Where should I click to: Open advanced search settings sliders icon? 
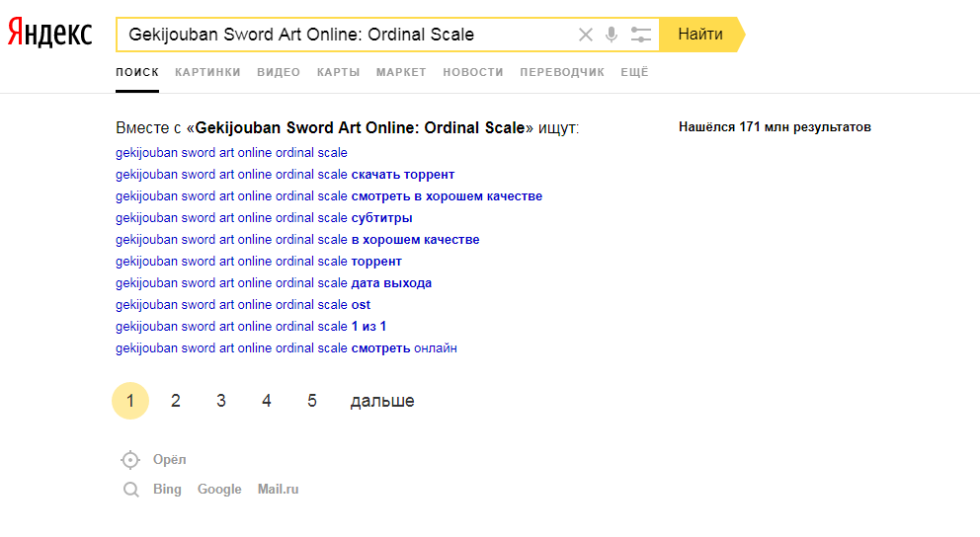click(640, 35)
